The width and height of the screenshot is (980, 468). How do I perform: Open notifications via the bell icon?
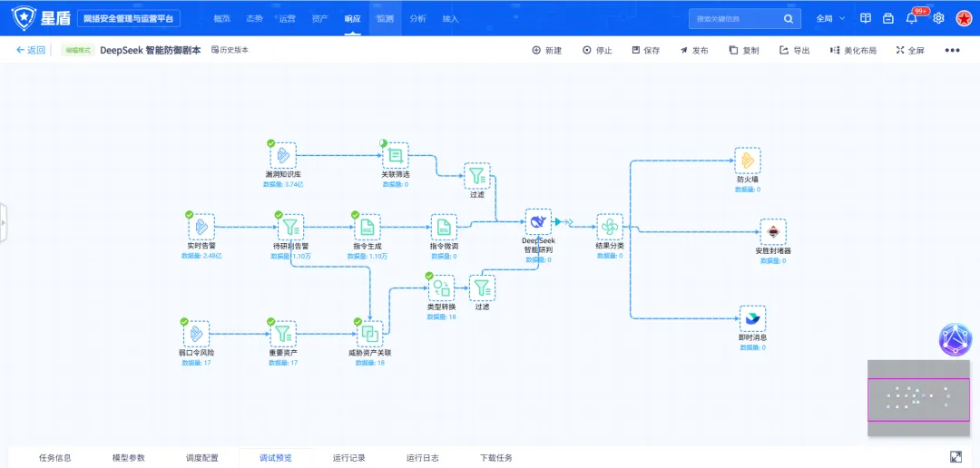(911, 18)
